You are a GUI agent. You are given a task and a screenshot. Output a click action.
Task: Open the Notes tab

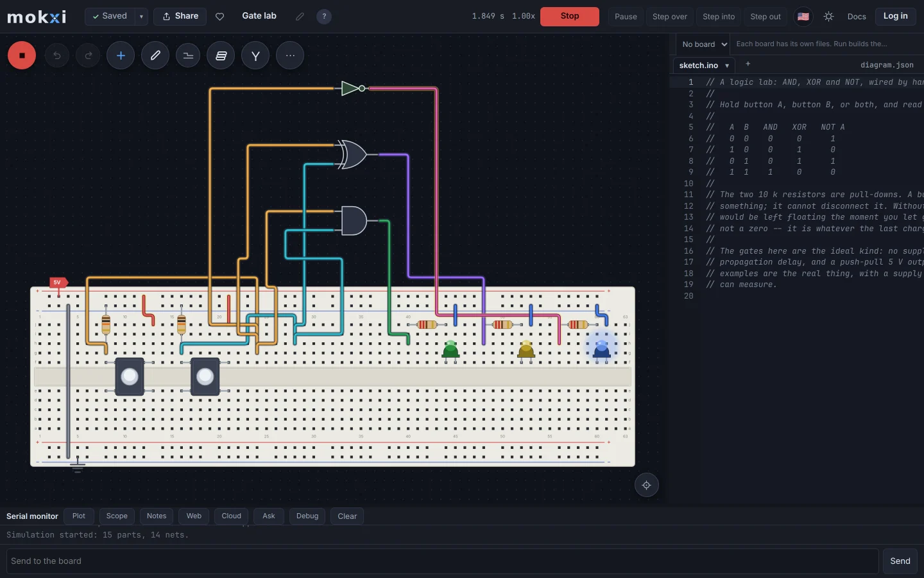[x=157, y=516]
